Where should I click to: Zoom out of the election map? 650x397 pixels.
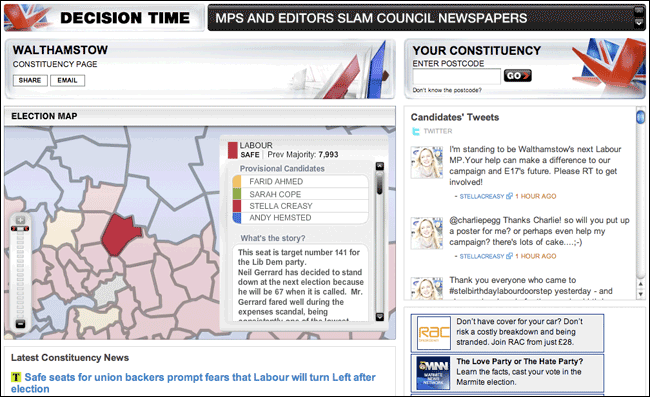[x=20, y=324]
